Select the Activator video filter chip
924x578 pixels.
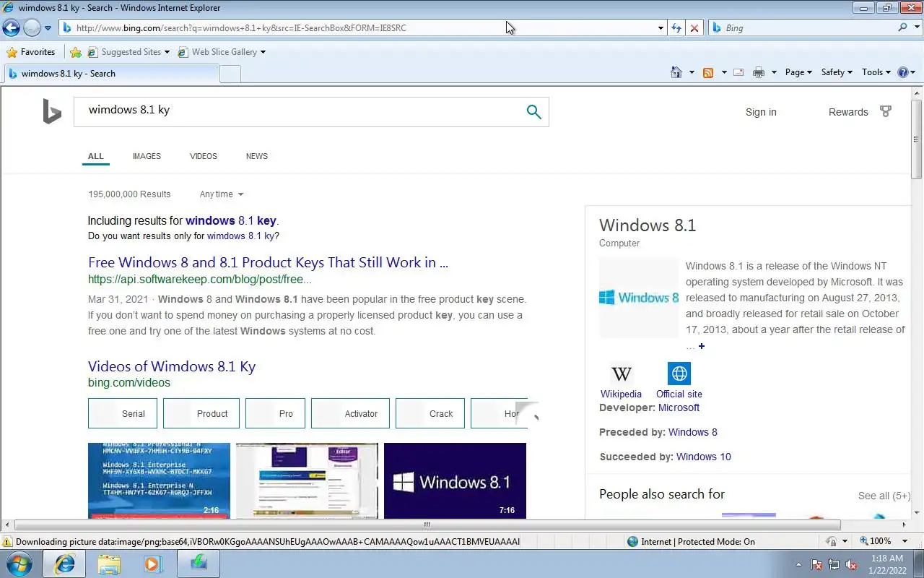pyautogui.click(x=350, y=413)
